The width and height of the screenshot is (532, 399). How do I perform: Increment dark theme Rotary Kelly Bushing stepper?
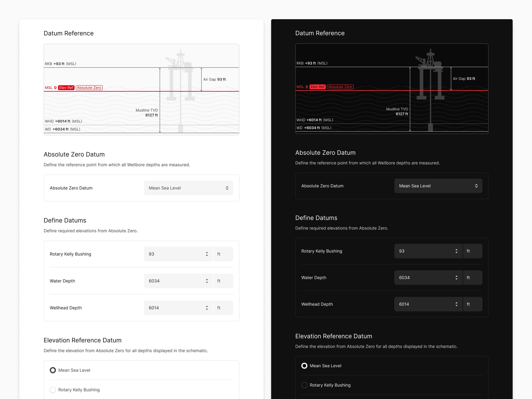[x=456, y=249]
